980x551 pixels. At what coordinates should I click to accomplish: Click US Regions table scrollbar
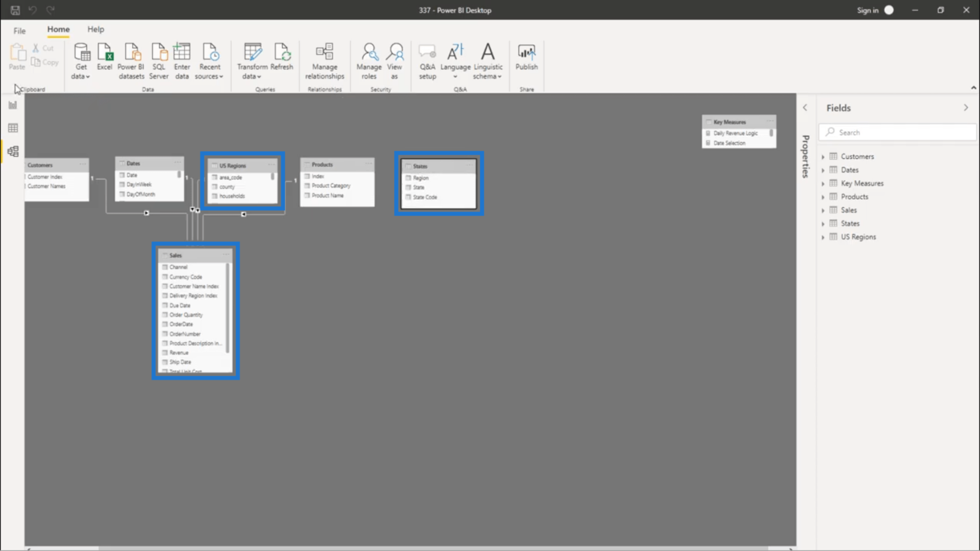click(272, 177)
